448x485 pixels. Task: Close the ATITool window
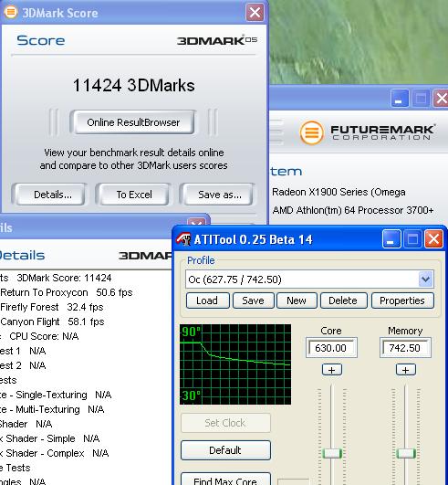click(x=433, y=238)
